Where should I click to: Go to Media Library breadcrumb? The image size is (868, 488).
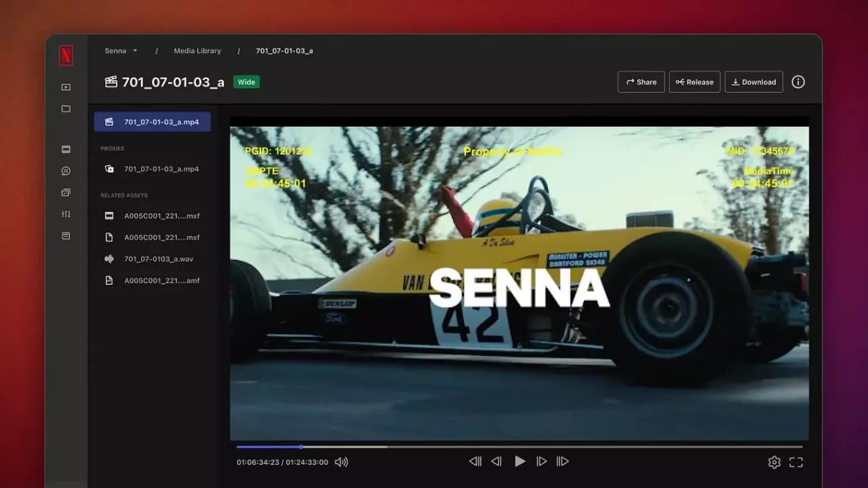197,51
